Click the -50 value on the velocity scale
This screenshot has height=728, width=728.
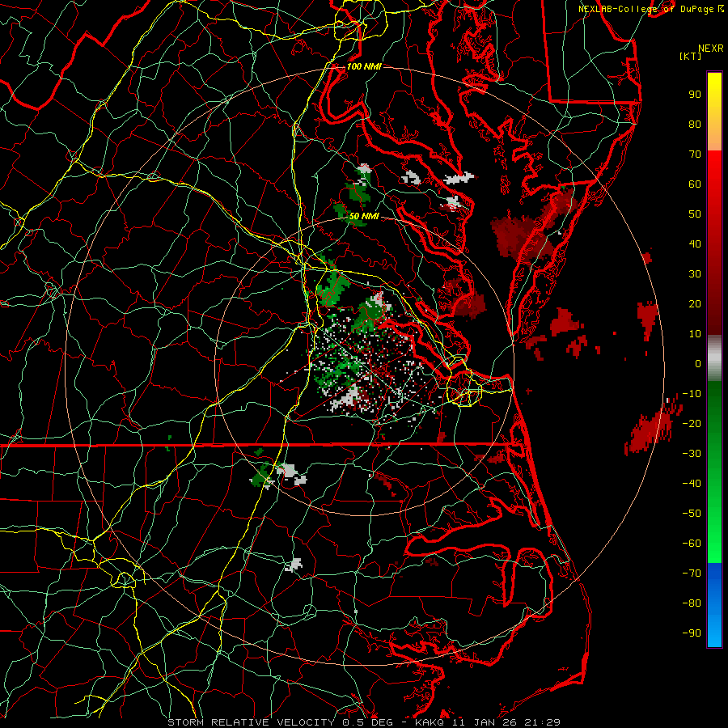click(692, 514)
